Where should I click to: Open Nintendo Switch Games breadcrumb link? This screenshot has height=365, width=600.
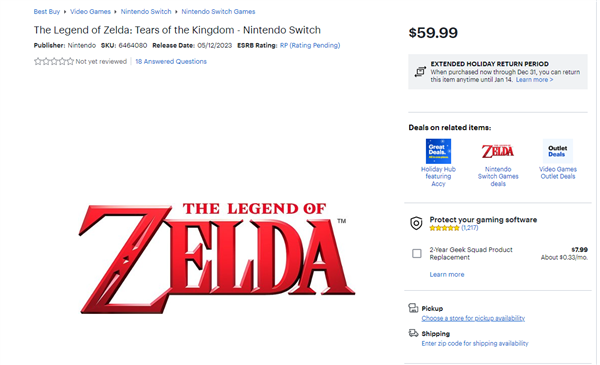tap(218, 11)
